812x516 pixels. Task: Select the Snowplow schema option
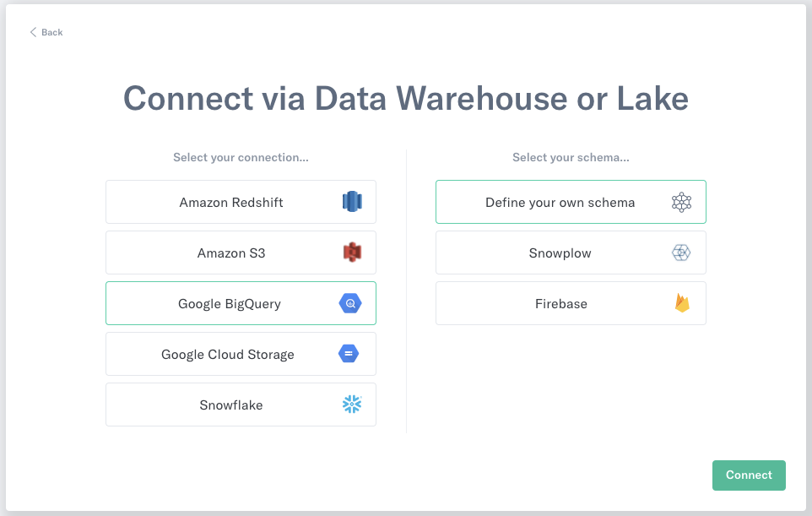571,253
